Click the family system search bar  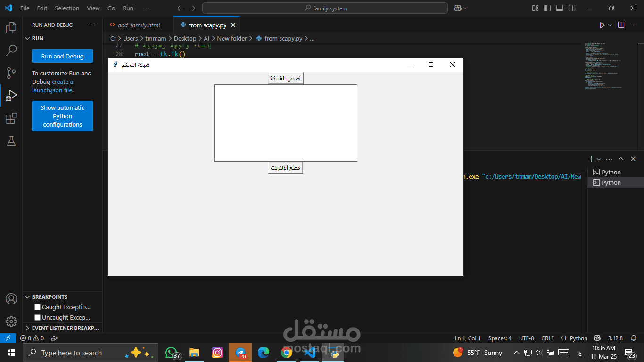point(325,8)
